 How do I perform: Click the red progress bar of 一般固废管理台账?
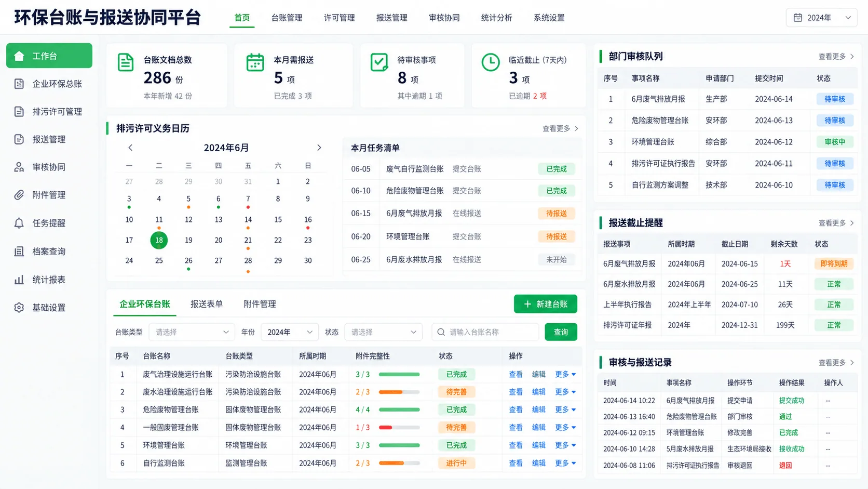tap(399, 427)
